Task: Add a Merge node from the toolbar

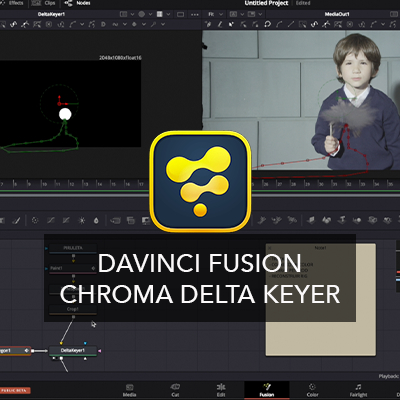Action: pos(115,220)
